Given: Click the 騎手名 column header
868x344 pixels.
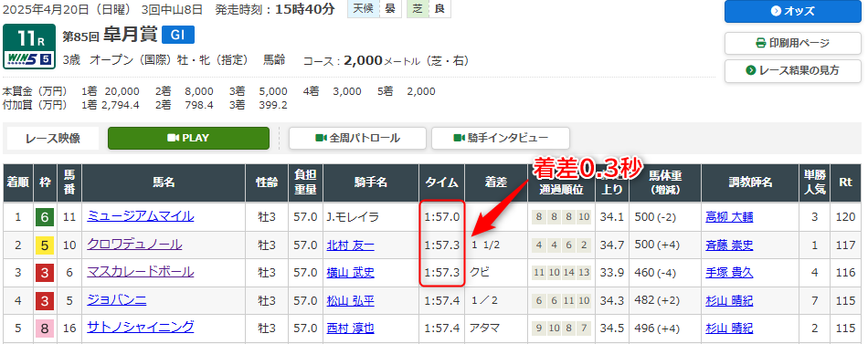Looking at the screenshot, I should click(371, 183).
